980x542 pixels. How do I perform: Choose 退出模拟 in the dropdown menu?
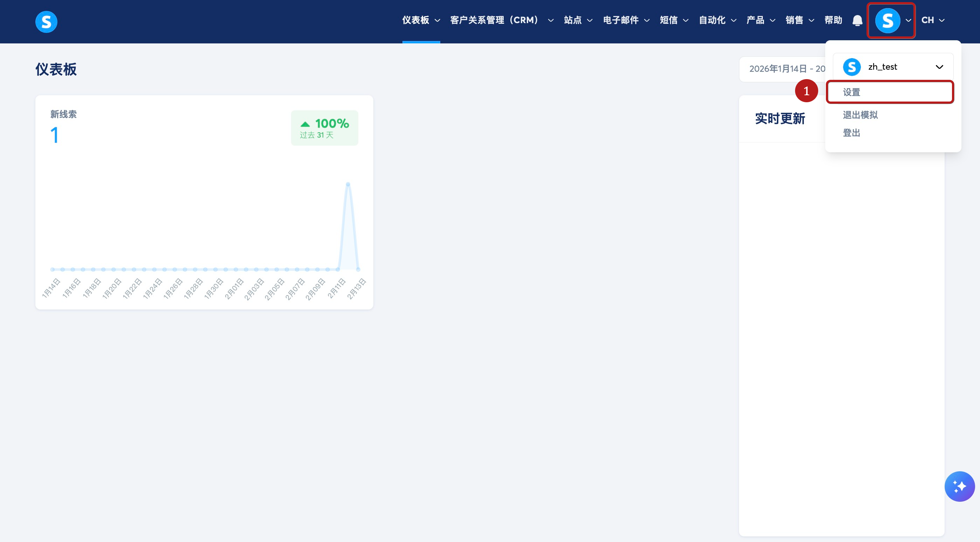860,115
